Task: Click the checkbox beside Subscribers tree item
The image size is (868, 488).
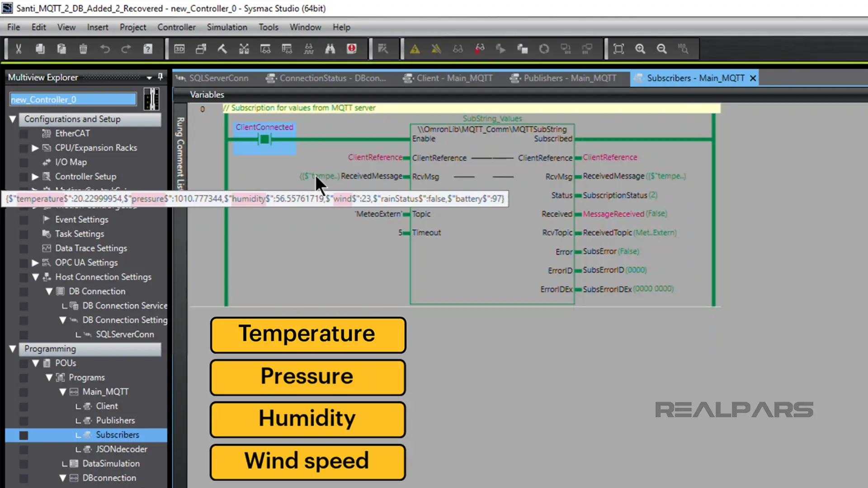Action: click(x=24, y=435)
